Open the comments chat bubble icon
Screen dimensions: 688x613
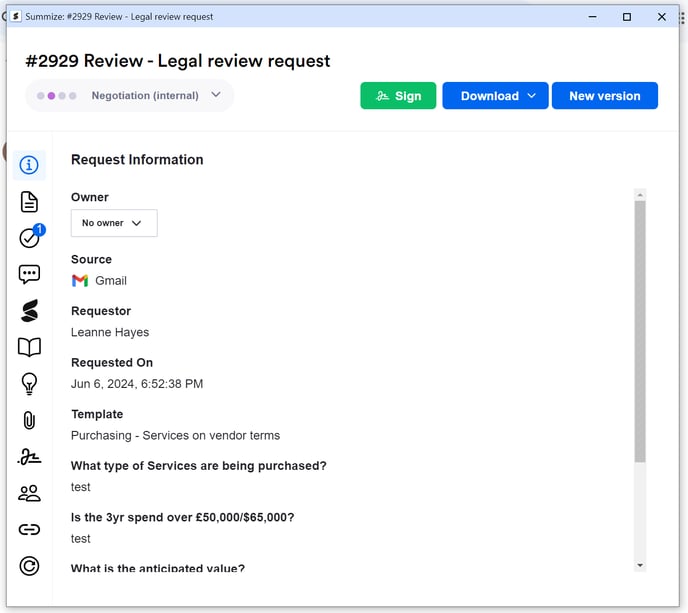point(29,274)
